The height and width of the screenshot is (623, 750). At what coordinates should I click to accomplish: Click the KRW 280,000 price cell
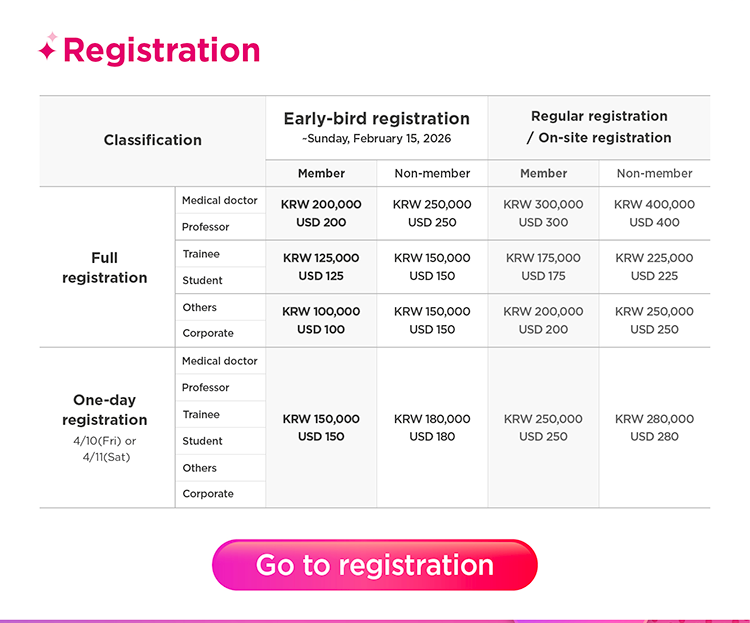[x=654, y=427]
